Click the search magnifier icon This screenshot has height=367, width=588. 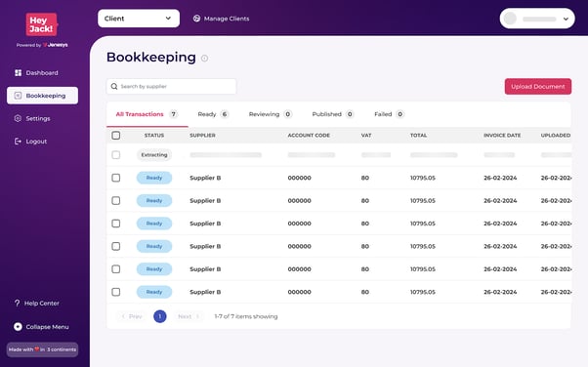tap(114, 86)
